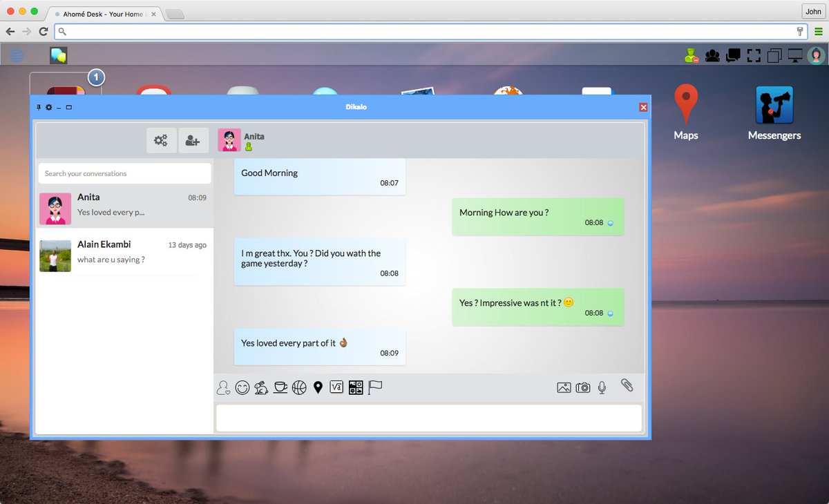This screenshot has width=829, height=504.
Task: Click the location pin icon in chat toolbar
Action: click(x=318, y=388)
